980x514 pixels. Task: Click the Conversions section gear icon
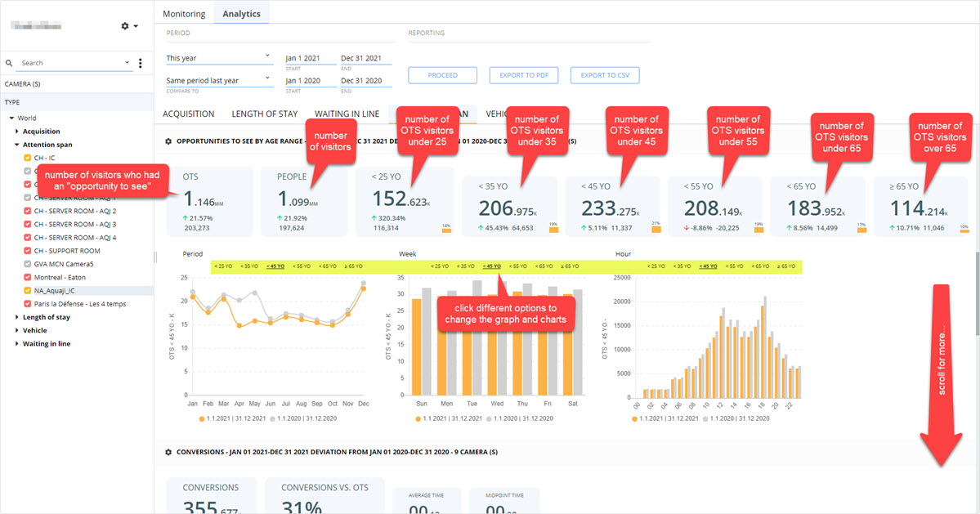[x=168, y=452]
